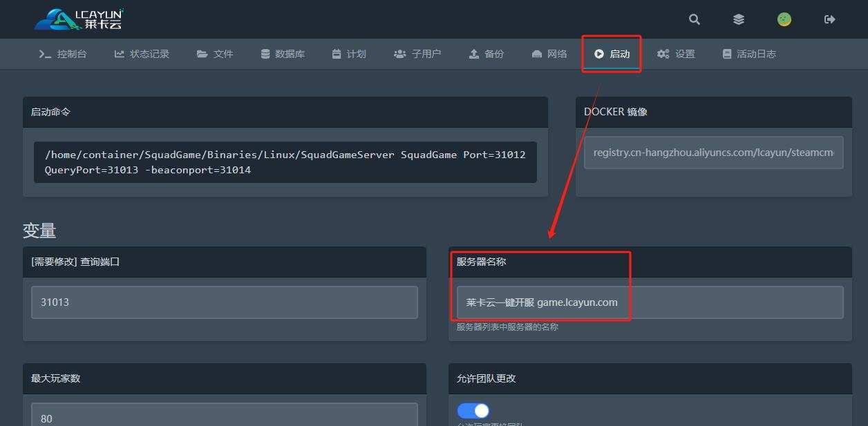Viewport: 868px width, 426px height.
Task: Switch to the 状态记录 tab
Action: click(142, 54)
